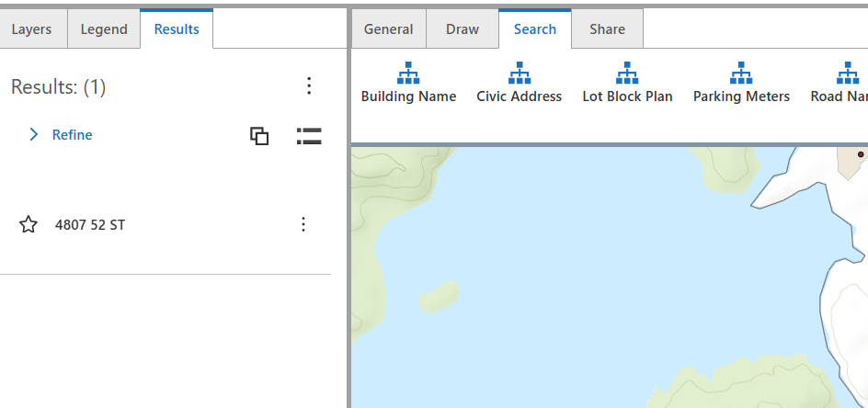Choose the Road Name search tool
Image resolution: width=868 pixels, height=408 pixels.
click(844, 83)
